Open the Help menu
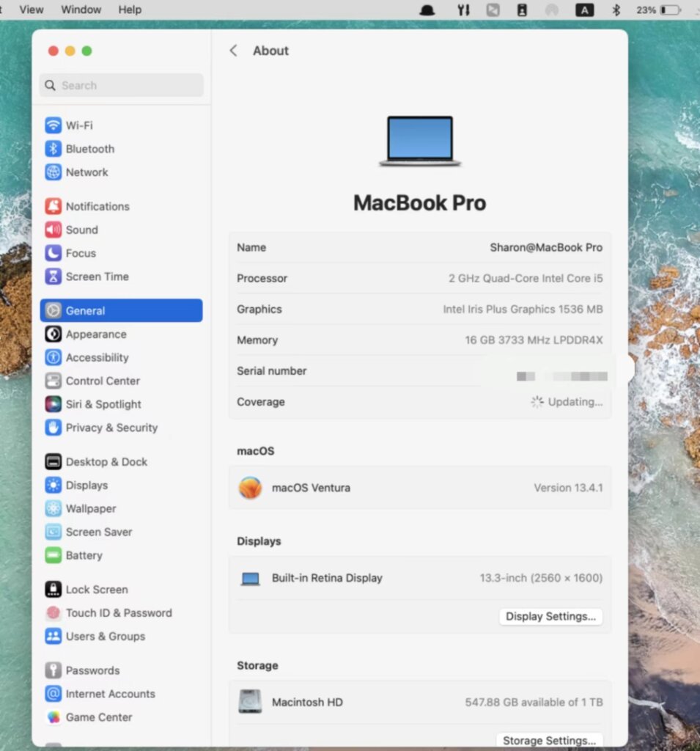Viewport: 700px width, 751px height. coord(130,10)
